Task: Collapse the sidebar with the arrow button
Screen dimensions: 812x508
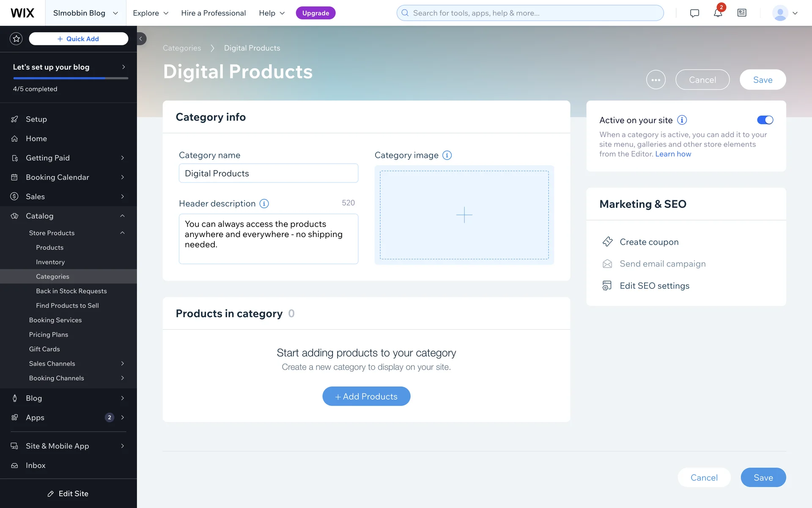Action: [141, 39]
